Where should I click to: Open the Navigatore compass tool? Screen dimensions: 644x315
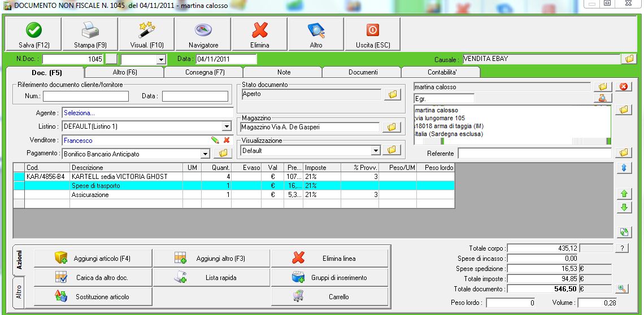click(x=203, y=34)
